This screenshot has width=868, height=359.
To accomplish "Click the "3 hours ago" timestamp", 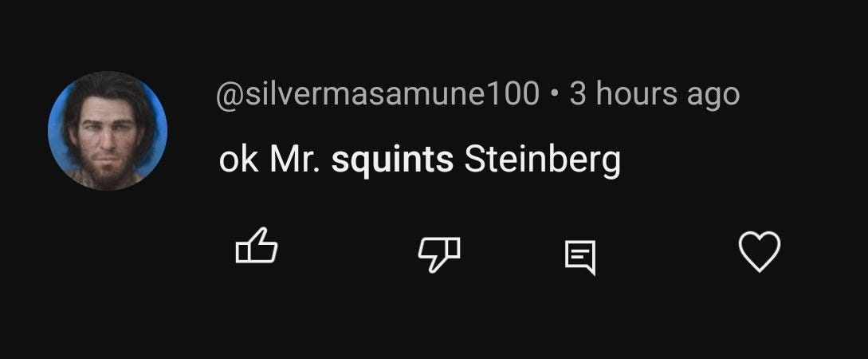I will pyautogui.click(x=654, y=93).
